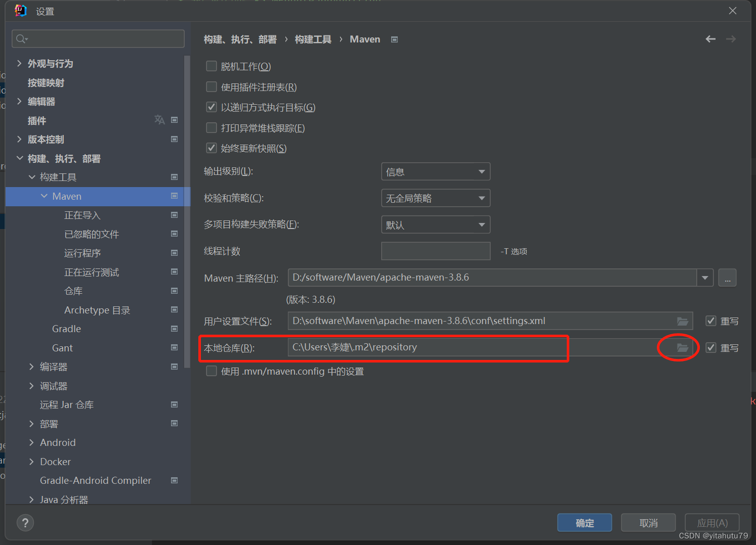Enable 使用插件注册表 checkbox
The width and height of the screenshot is (756, 545).
click(212, 87)
